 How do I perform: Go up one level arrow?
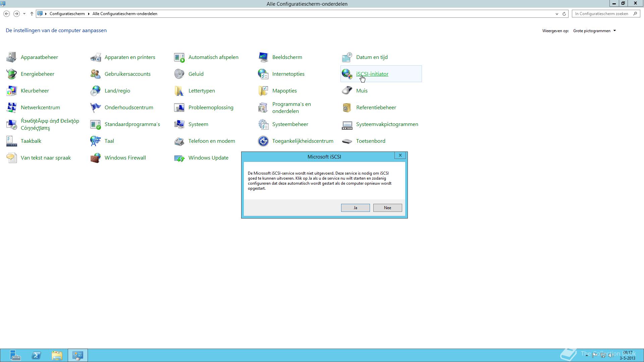32,14
